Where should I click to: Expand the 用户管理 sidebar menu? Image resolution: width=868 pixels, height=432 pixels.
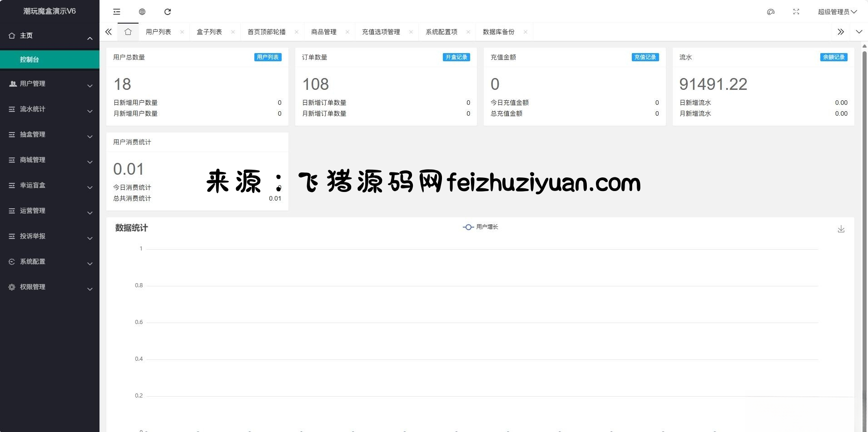pyautogui.click(x=50, y=84)
